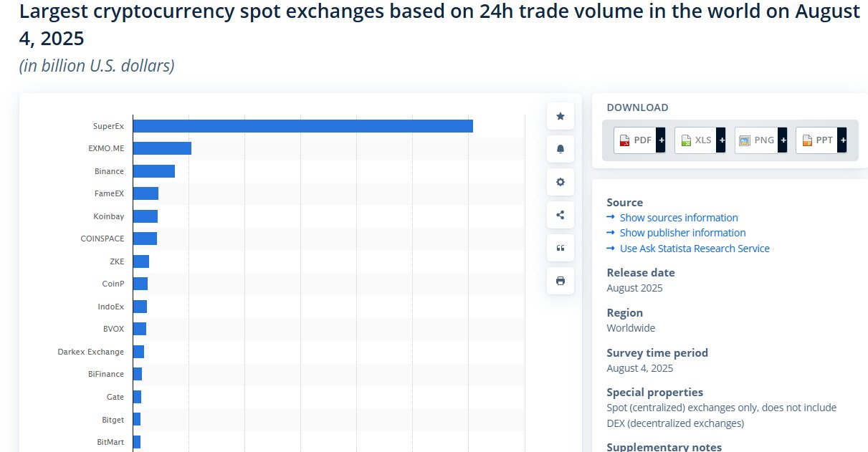Click the chart title text
This screenshot has width=868, height=452.
(439, 24)
